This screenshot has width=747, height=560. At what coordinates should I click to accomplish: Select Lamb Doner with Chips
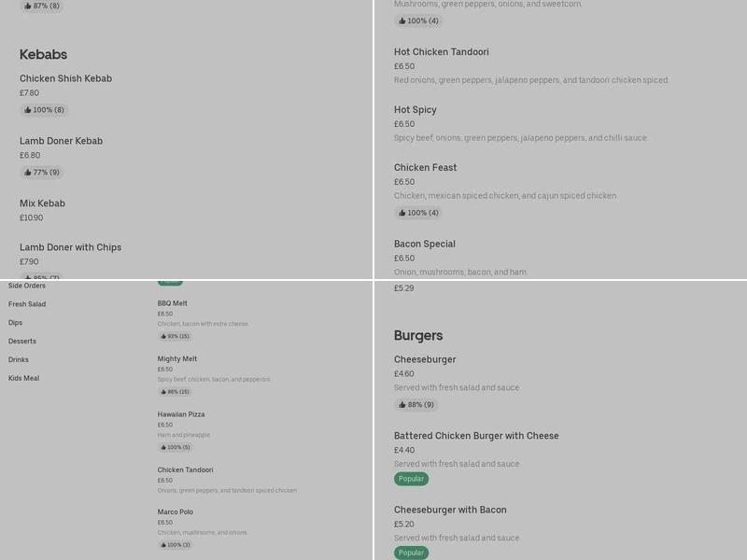click(x=71, y=247)
